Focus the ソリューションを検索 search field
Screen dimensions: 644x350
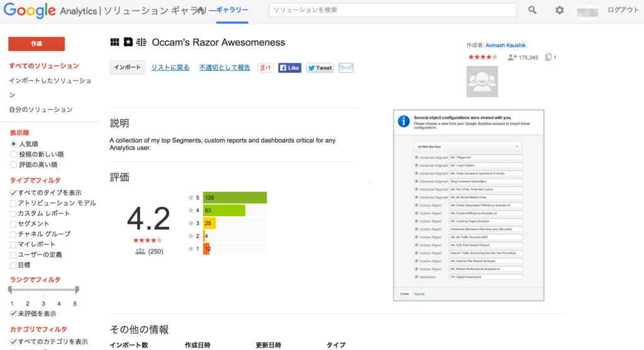point(392,10)
